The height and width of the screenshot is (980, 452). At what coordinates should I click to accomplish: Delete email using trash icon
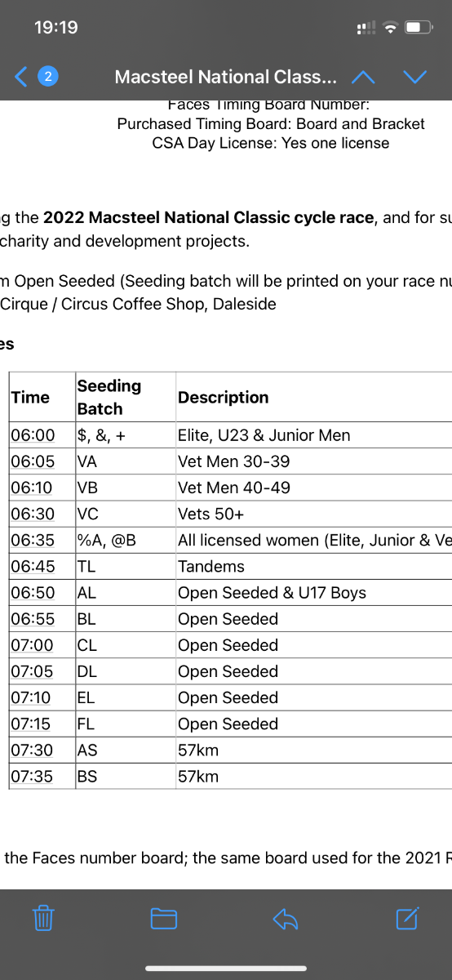coord(43,919)
